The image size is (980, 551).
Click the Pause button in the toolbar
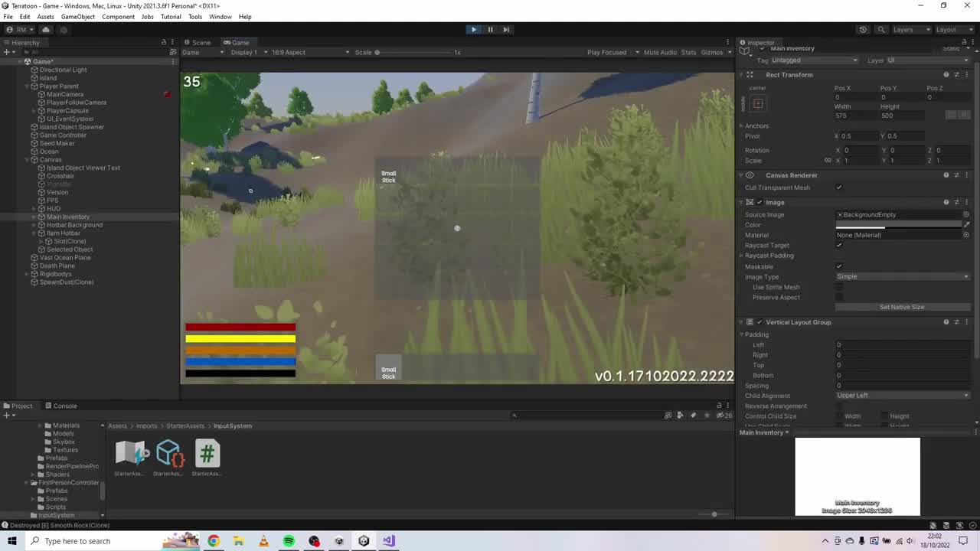[490, 29]
